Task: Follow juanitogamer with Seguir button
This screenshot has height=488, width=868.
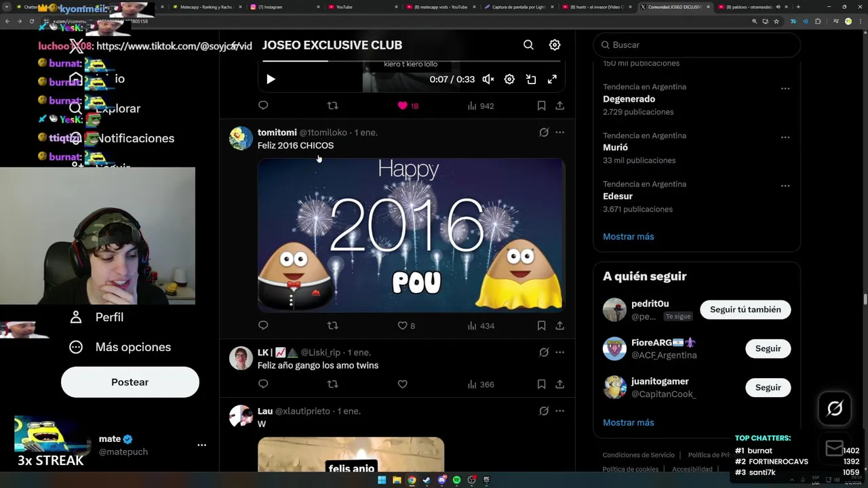Action: 768,388
